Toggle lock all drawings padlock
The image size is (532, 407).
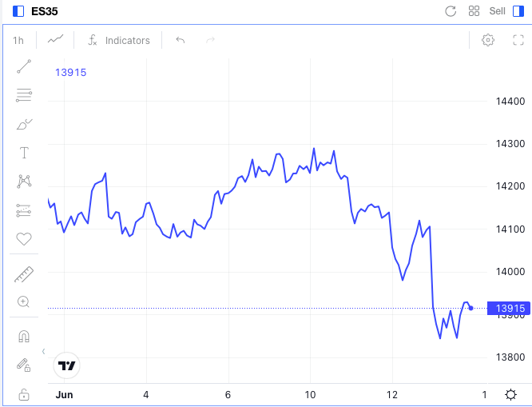pyautogui.click(x=24, y=395)
